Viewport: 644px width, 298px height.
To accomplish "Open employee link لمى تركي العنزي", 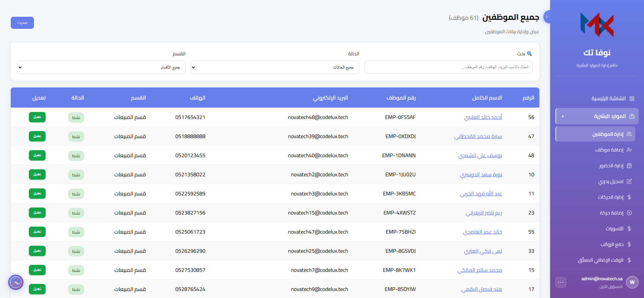I will (483, 251).
